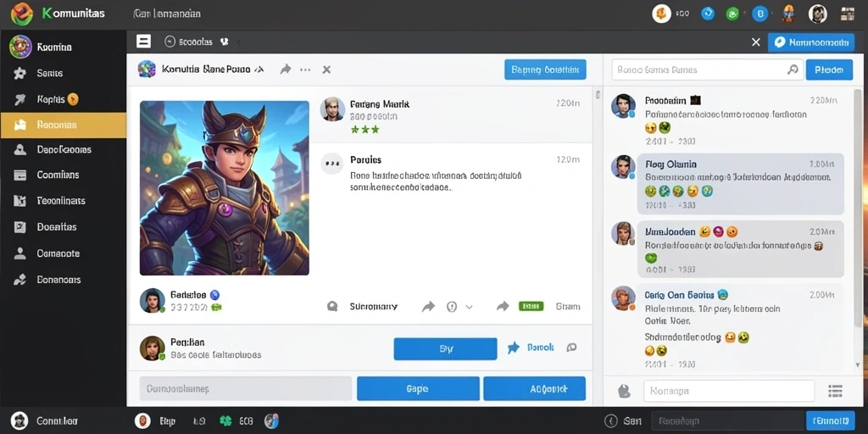Image resolution: width=868 pixels, height=434 pixels.
Task: Expand the small chevron after the heart icon
Action: [x=238, y=42]
